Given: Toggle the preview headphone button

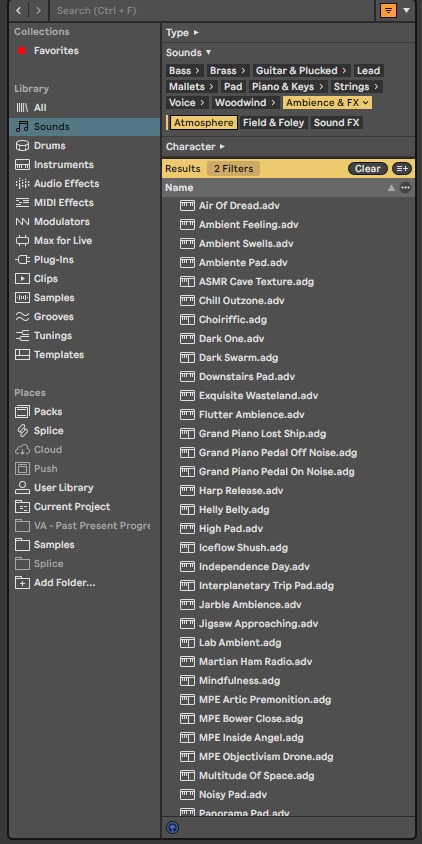Looking at the screenshot, I should pyautogui.click(x=173, y=827).
